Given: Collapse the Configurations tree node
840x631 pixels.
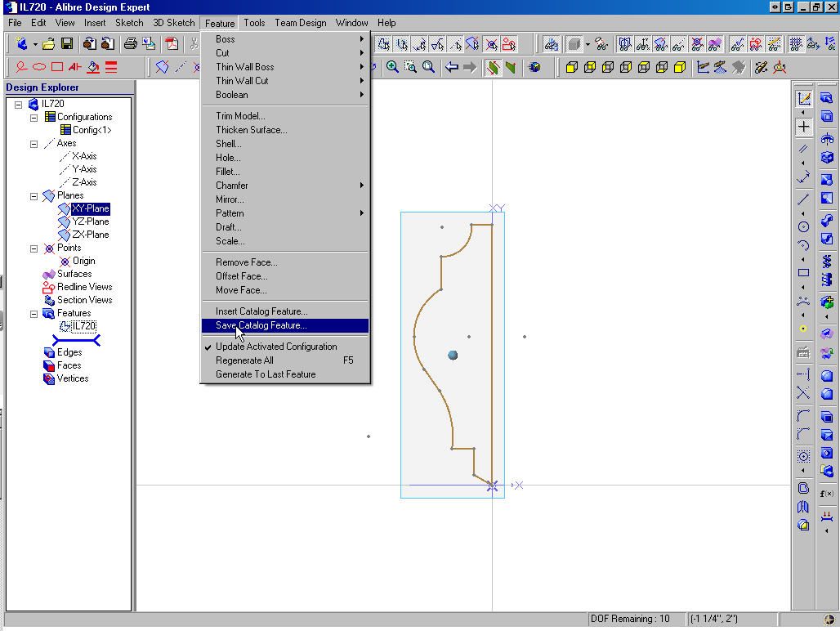Looking at the screenshot, I should [33, 117].
